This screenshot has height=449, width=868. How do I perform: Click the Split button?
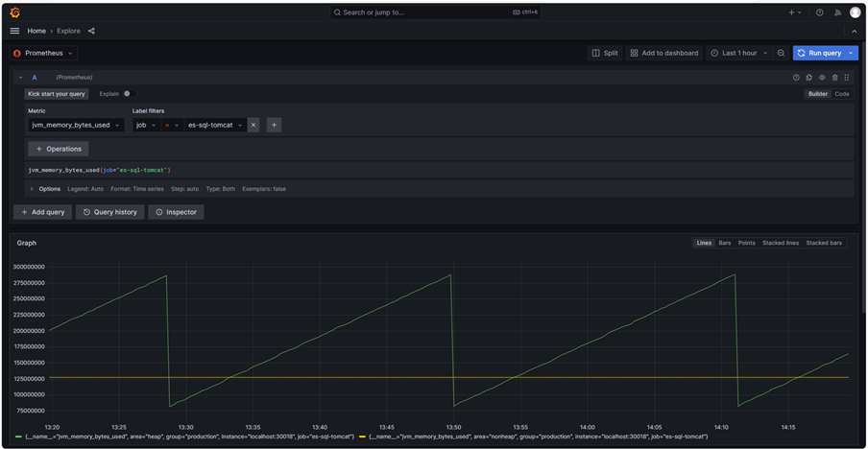[605, 53]
